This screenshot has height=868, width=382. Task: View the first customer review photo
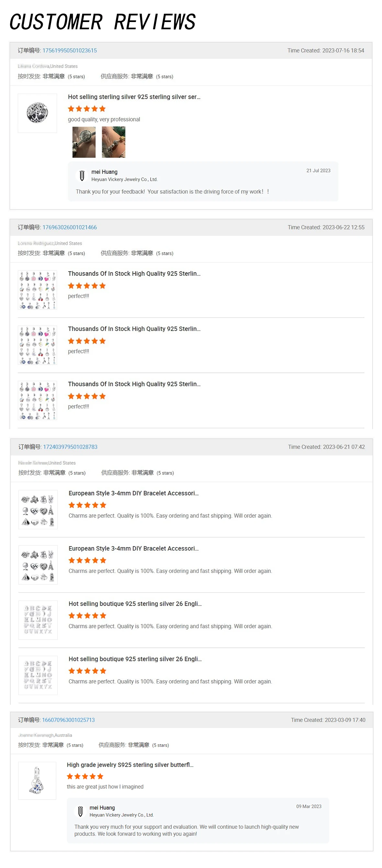click(x=84, y=142)
